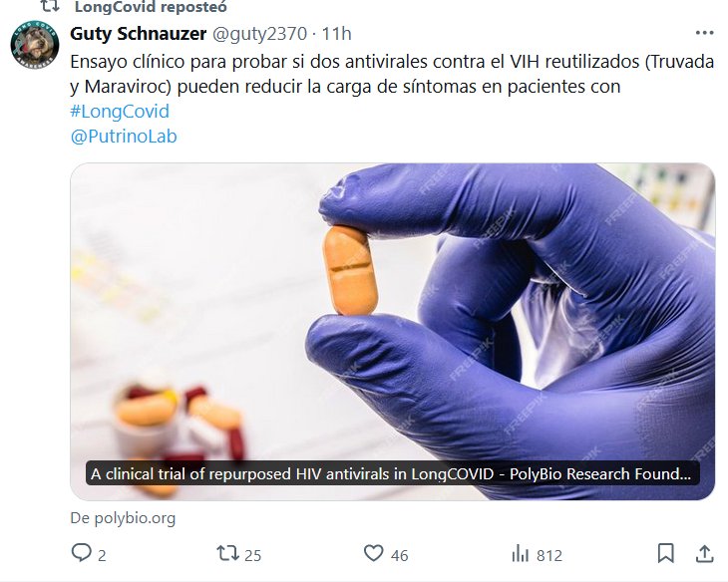Click the article title caption overlay
Image resolution: width=728 pixels, height=582 pixels.
(392, 473)
